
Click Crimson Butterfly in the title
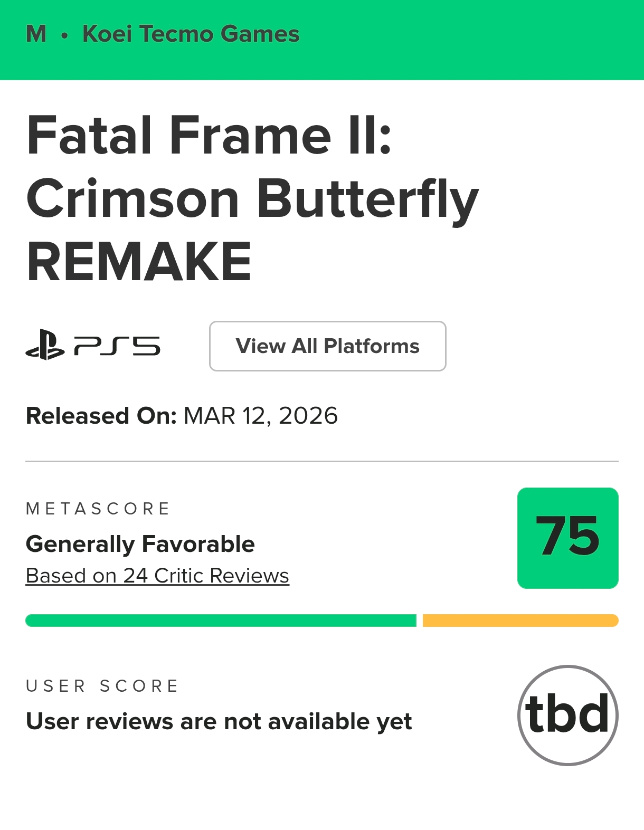tap(252, 199)
